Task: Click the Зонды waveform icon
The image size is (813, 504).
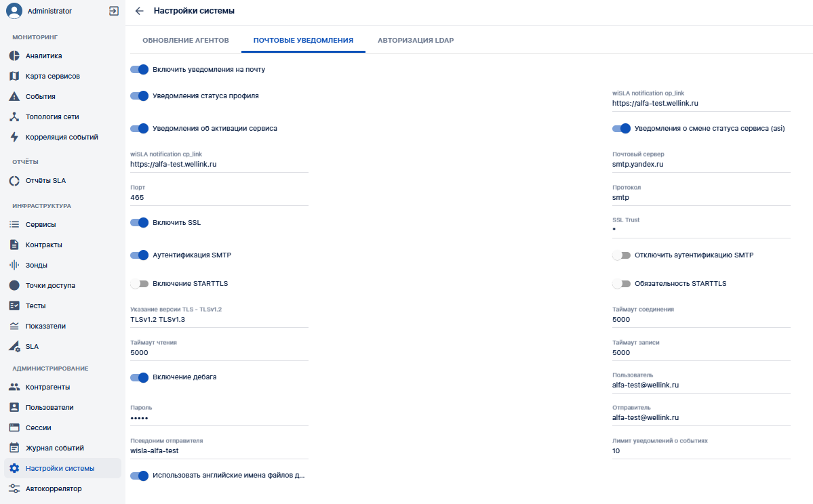Action: (14, 265)
